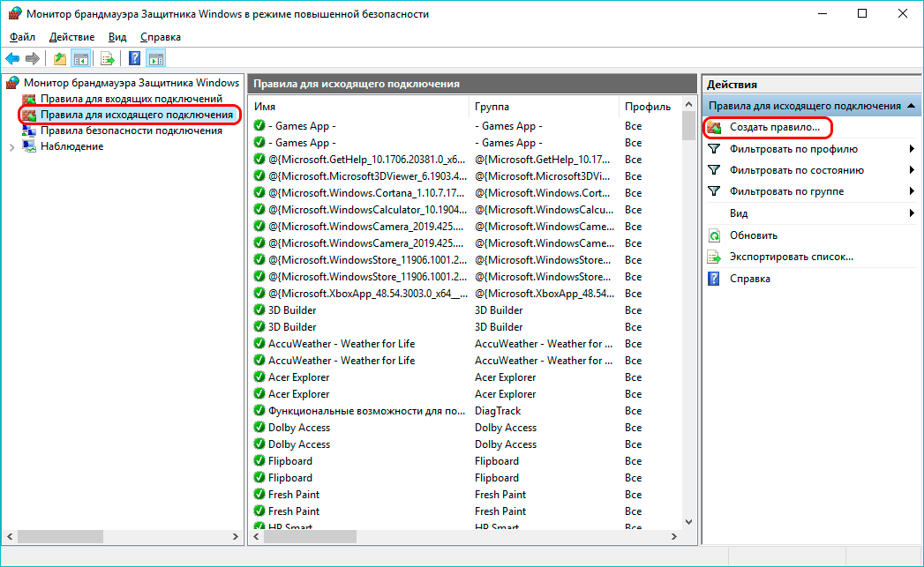
Task: Click the rules list vertical scrollbar up arrow
Action: pyautogui.click(x=688, y=104)
